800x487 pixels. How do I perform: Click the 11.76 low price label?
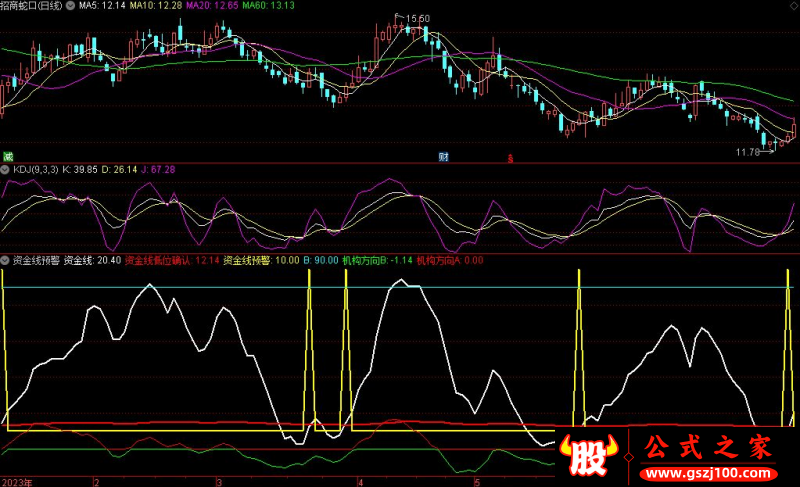pyautogui.click(x=749, y=152)
